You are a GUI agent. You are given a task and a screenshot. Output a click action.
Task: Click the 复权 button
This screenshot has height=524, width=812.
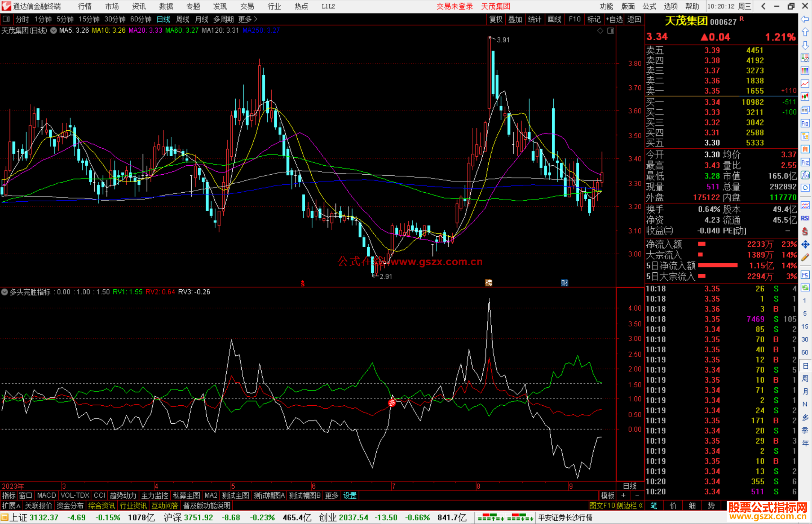pos(496,19)
